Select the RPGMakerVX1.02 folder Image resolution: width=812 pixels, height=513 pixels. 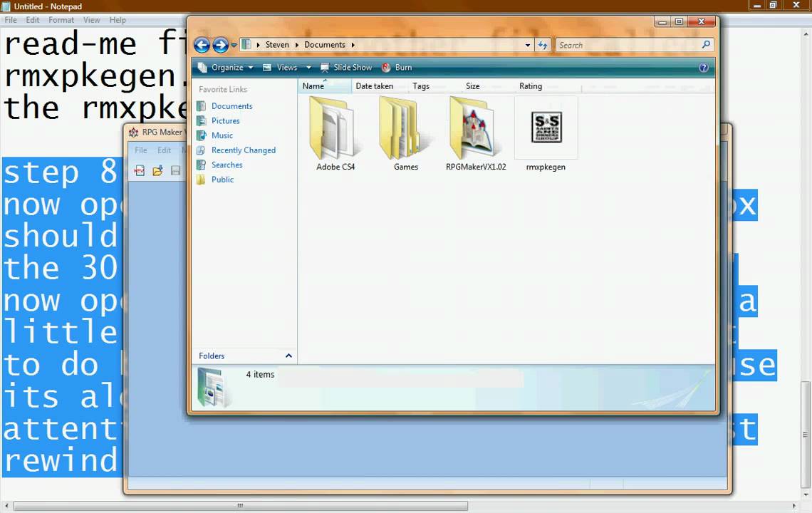point(476,134)
